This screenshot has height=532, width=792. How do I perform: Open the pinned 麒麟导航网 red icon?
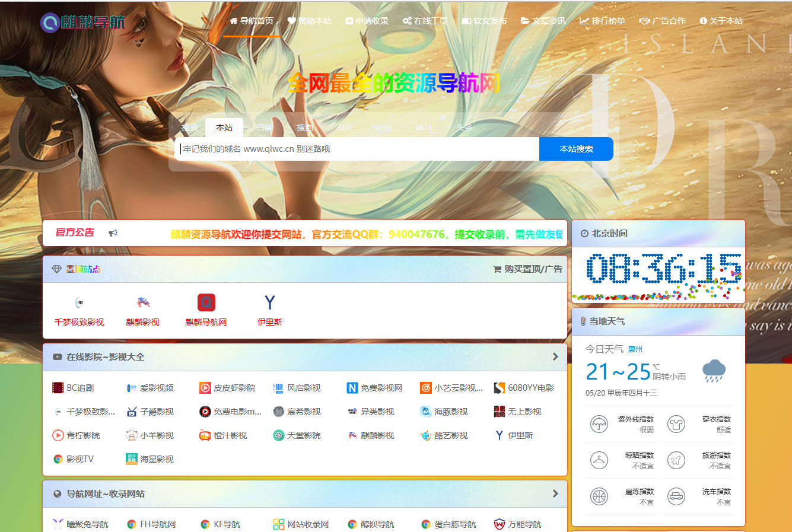(206, 302)
